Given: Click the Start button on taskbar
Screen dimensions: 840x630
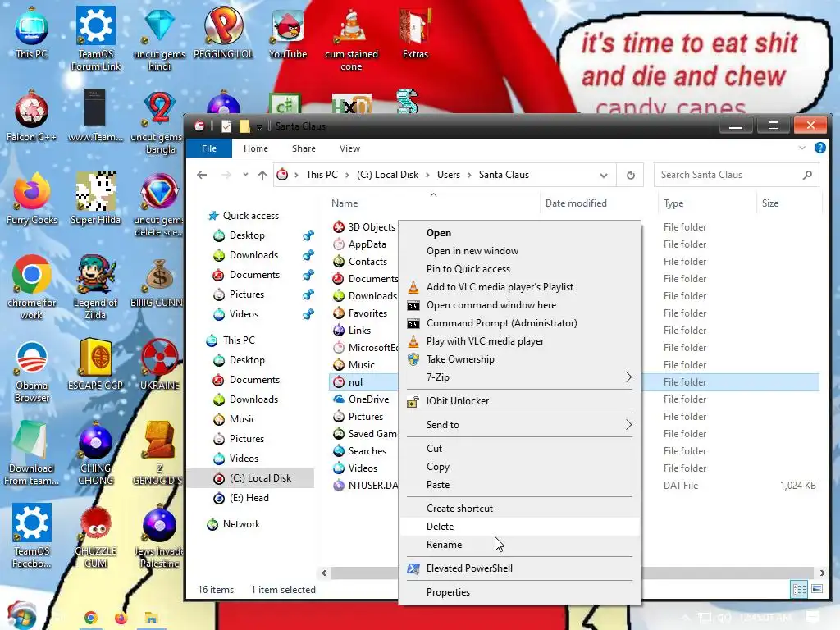Looking at the screenshot, I should click(x=21, y=616).
